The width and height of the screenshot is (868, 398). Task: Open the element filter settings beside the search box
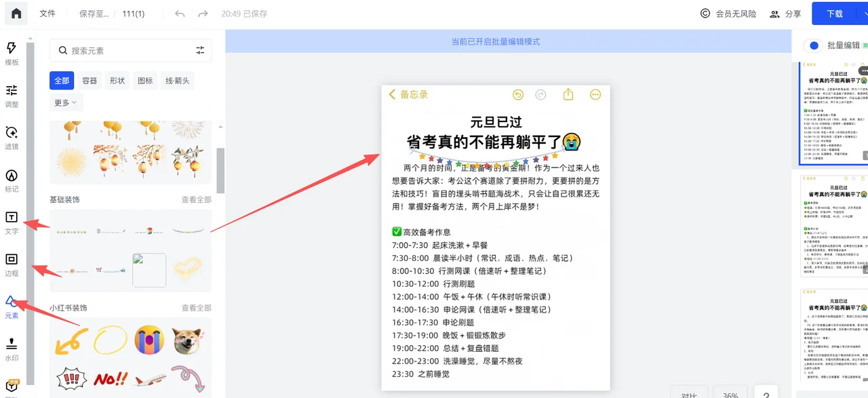point(200,49)
